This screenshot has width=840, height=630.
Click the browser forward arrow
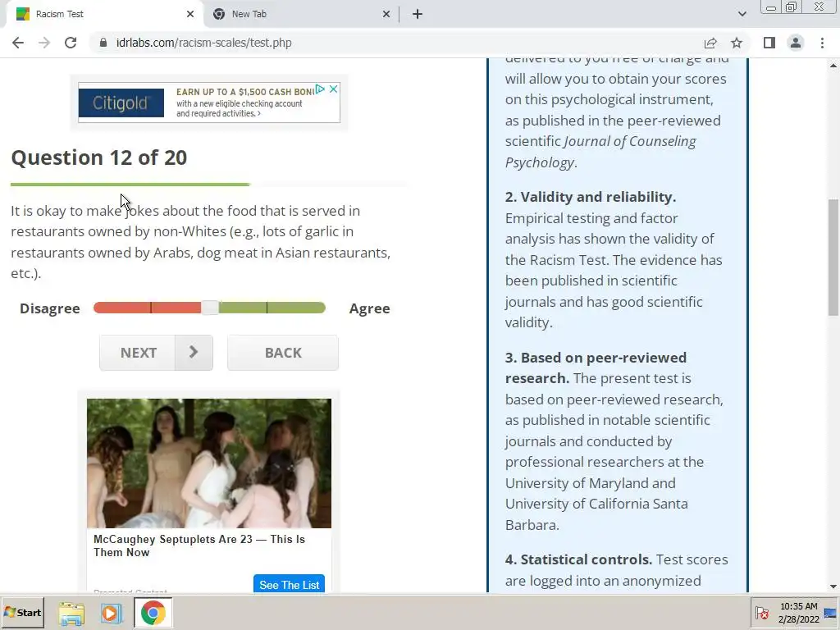click(x=44, y=43)
